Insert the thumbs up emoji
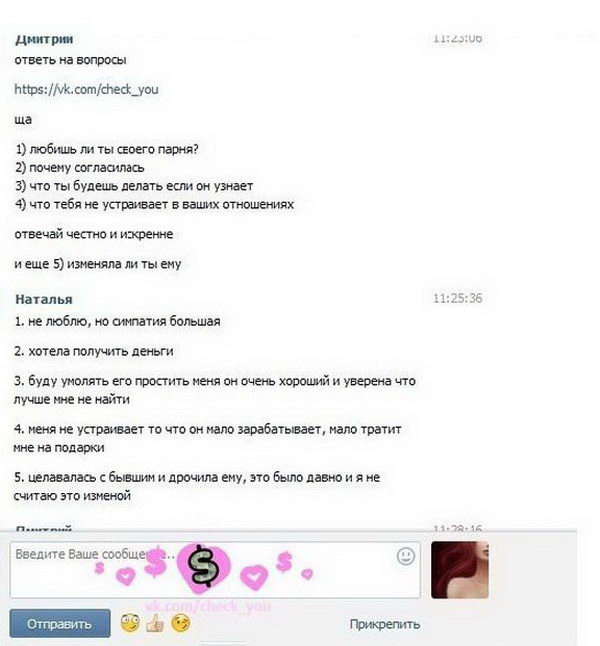Screen dimensions: 600x646 click(x=155, y=623)
